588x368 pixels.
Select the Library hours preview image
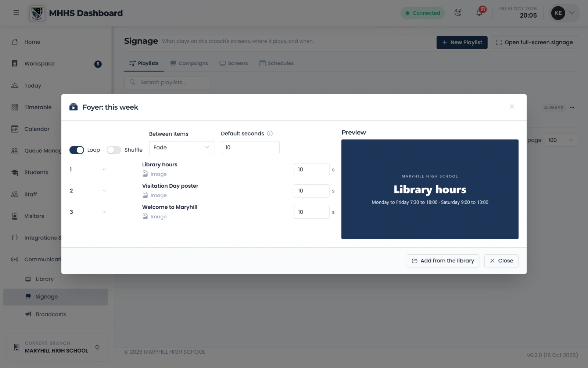[430, 190]
